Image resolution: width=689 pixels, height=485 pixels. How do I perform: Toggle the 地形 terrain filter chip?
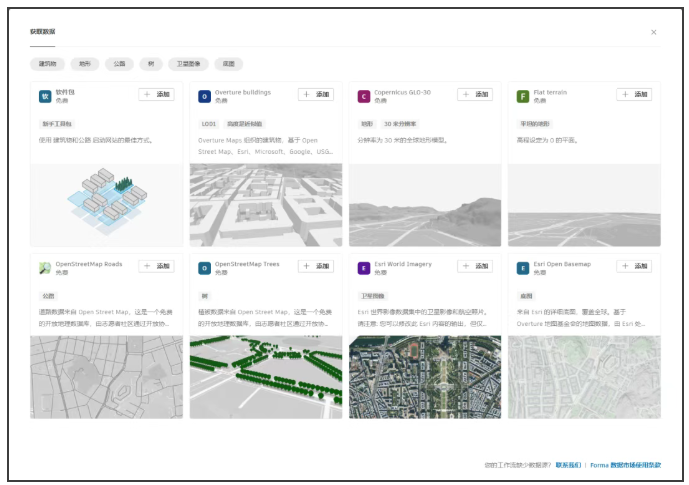85,64
